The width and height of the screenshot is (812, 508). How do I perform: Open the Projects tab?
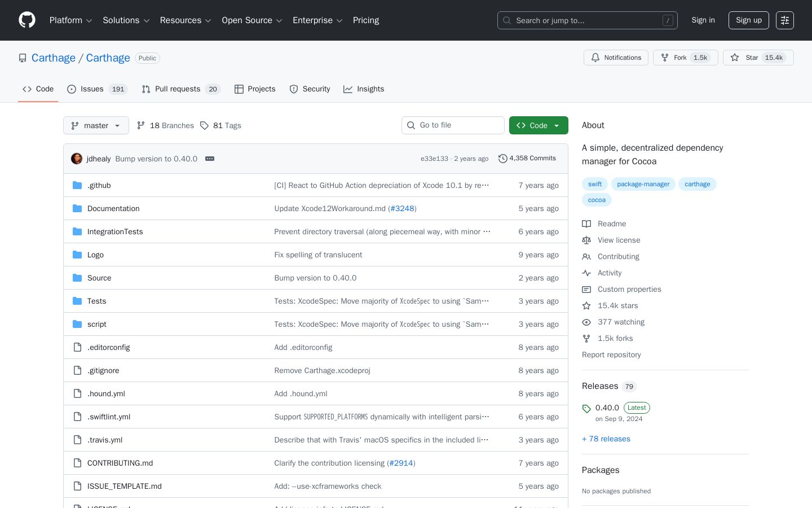[255, 89]
